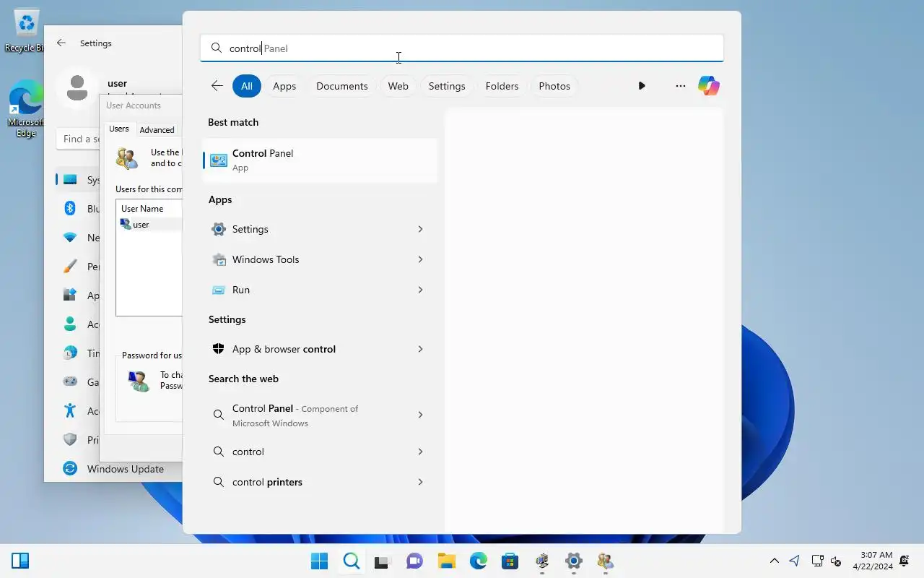Click Accessibility icon in Settings sidebar
The height and width of the screenshot is (578, 924).
70,411
